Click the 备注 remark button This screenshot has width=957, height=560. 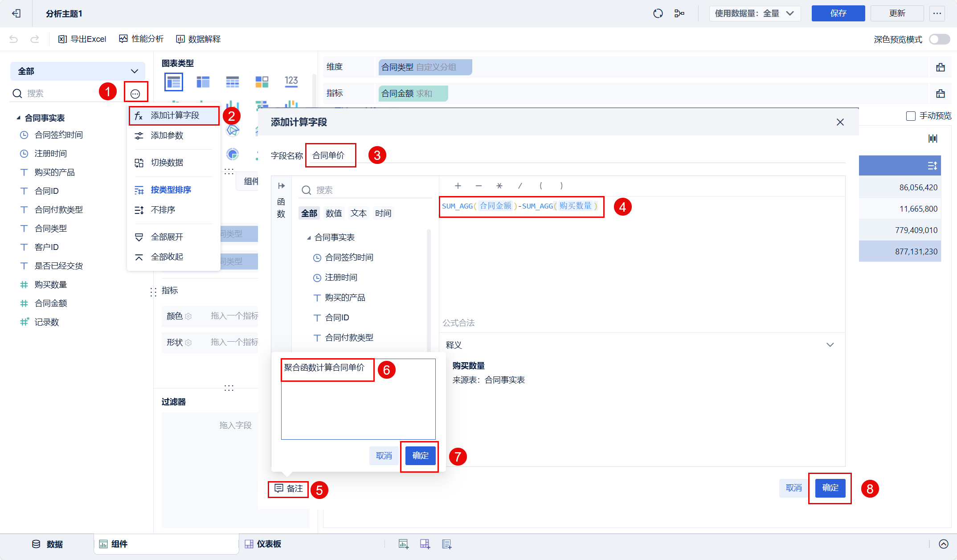[289, 489]
